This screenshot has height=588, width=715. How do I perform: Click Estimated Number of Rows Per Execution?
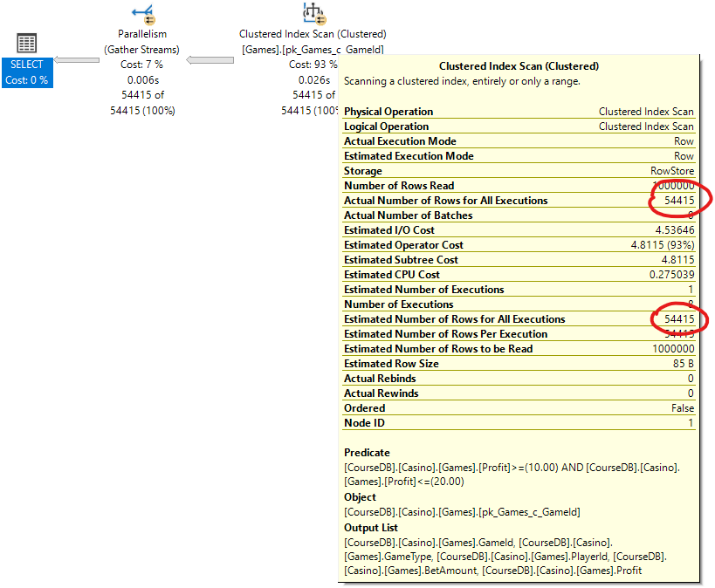click(519, 333)
